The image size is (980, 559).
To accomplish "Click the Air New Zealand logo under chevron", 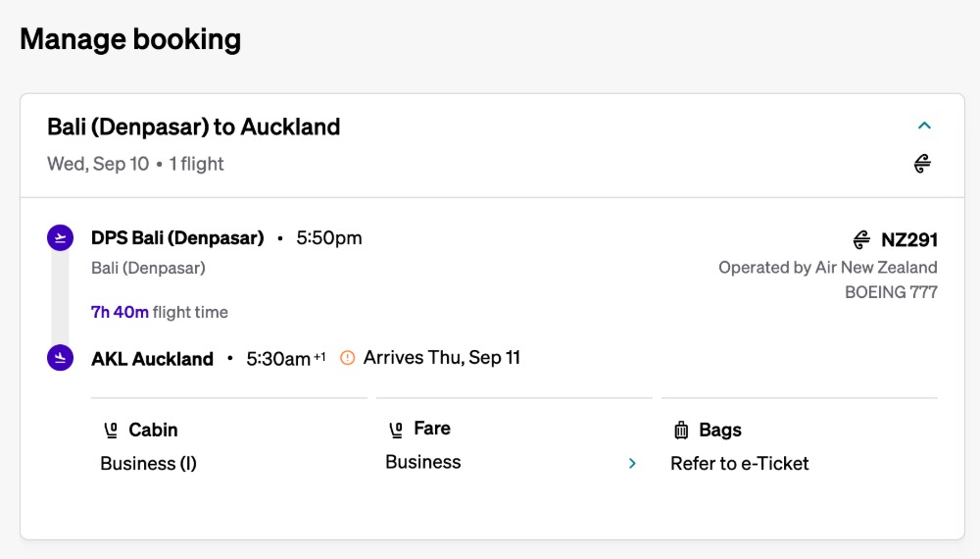I will 922,164.
